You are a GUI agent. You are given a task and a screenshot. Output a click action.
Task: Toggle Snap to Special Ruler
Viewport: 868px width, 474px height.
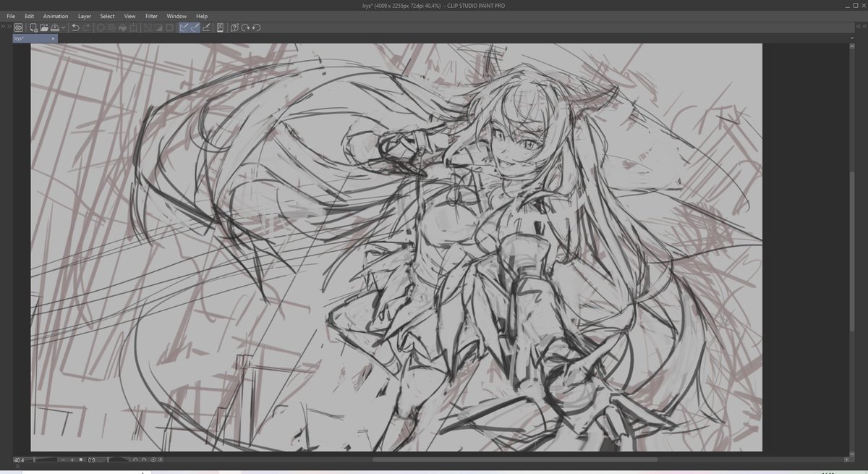coord(195,27)
